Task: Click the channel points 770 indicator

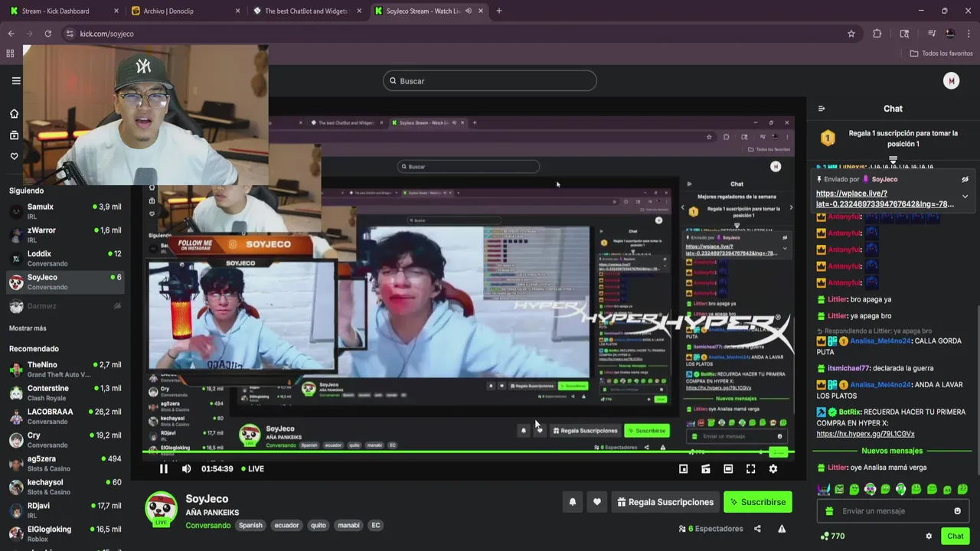Action: click(x=832, y=536)
